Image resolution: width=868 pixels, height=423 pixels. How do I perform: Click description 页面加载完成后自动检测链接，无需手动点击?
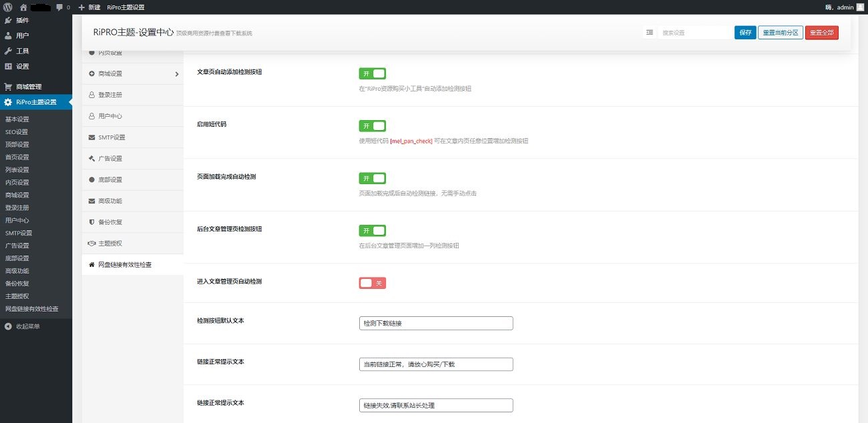point(418,193)
